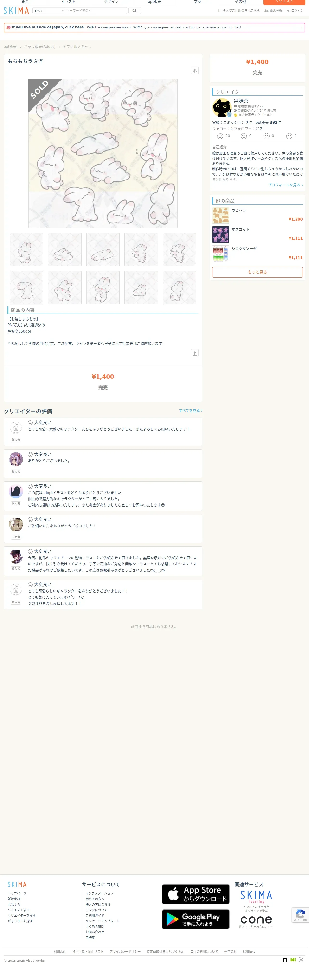Viewport: 309px width, 980px height.
Task: Click creator name 無味茶
Action: (241, 101)
